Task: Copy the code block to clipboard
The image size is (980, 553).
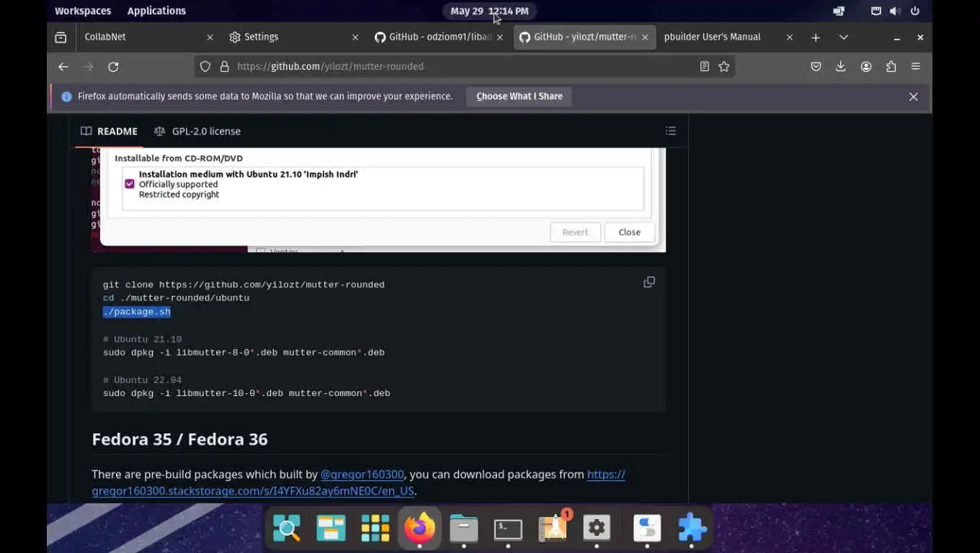Action: (x=649, y=282)
